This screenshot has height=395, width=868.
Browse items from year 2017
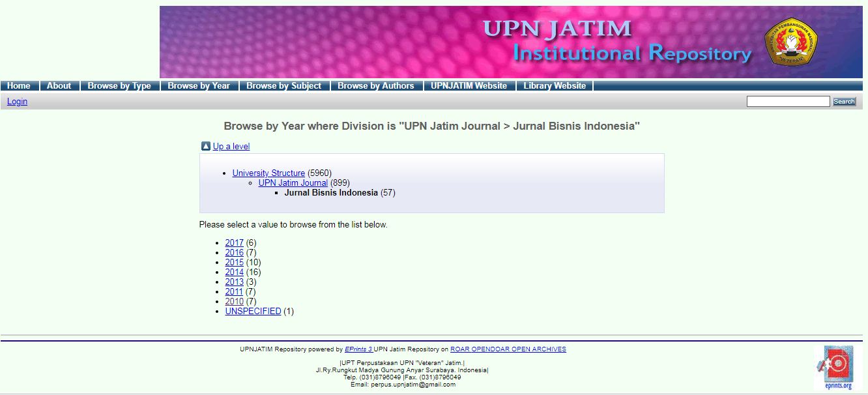234,242
